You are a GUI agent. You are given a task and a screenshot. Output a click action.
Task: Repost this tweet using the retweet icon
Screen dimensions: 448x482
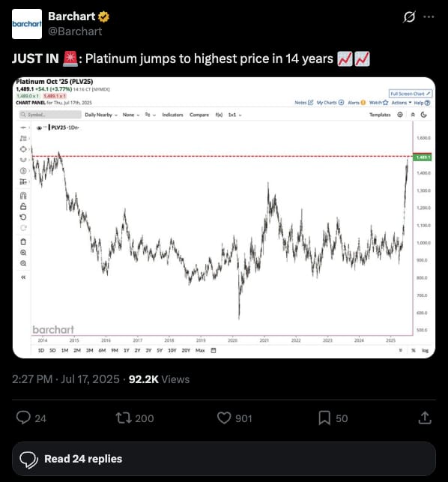click(x=124, y=418)
